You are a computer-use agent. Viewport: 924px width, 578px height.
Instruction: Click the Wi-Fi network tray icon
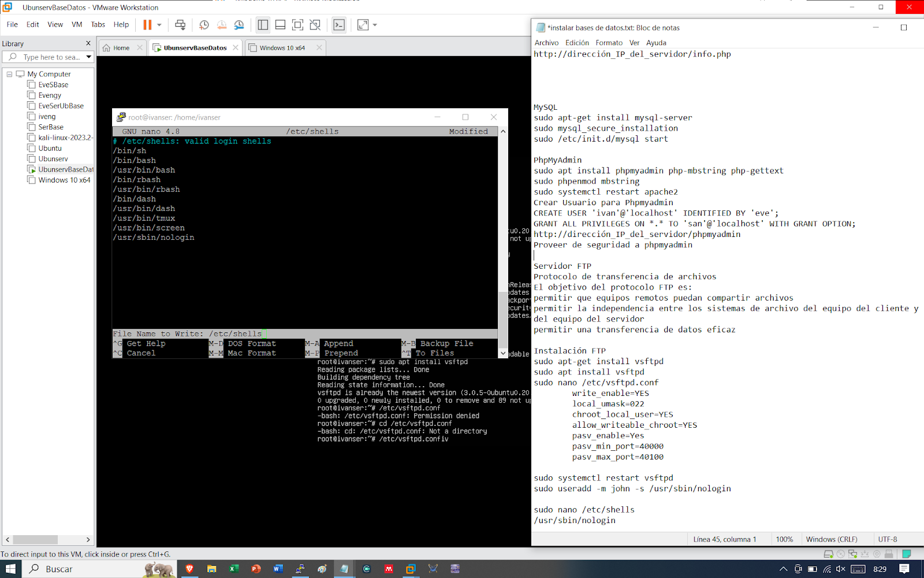pos(827,569)
